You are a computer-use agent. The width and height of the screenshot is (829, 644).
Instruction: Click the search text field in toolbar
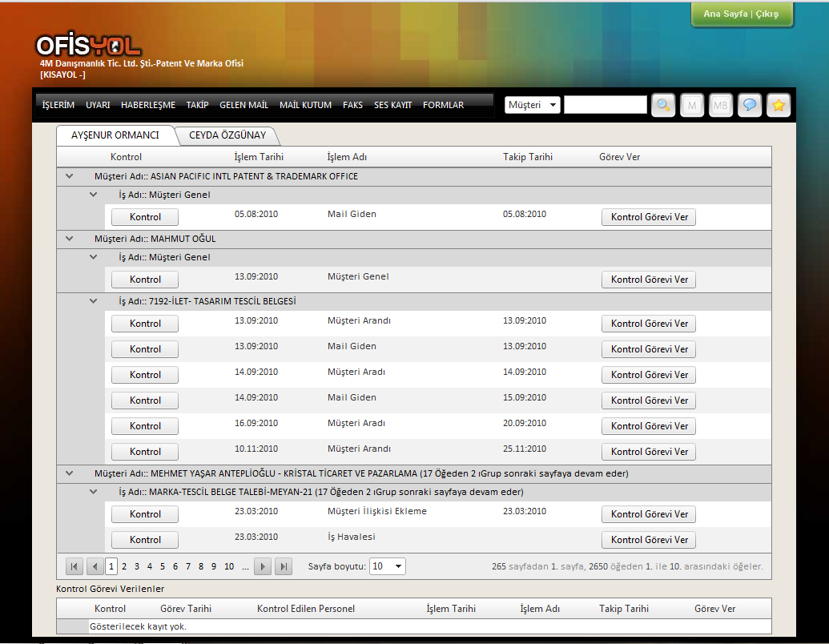605,105
